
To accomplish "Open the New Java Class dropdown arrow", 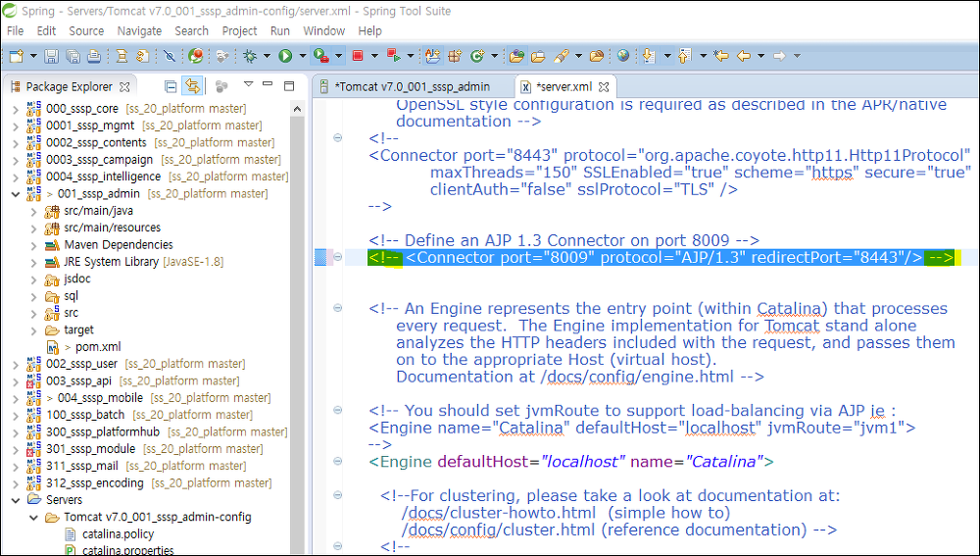I will (494, 56).
